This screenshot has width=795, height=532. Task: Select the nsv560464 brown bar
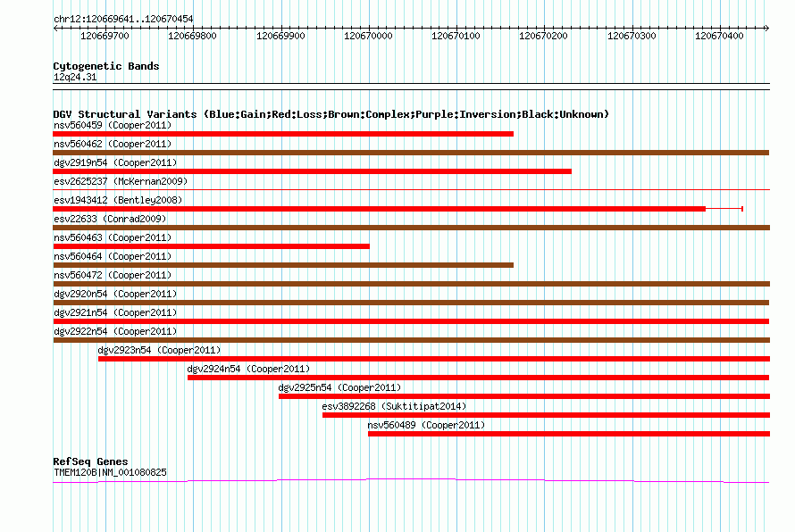(x=283, y=265)
